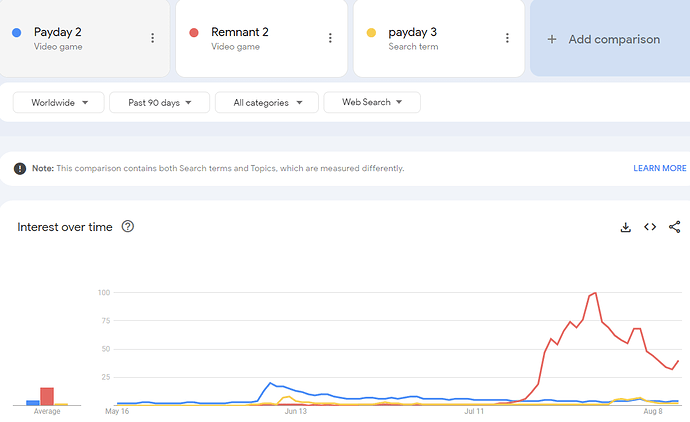The height and width of the screenshot is (422, 690).
Task: Click the red Remnant 2 average bar
Action: point(47,396)
